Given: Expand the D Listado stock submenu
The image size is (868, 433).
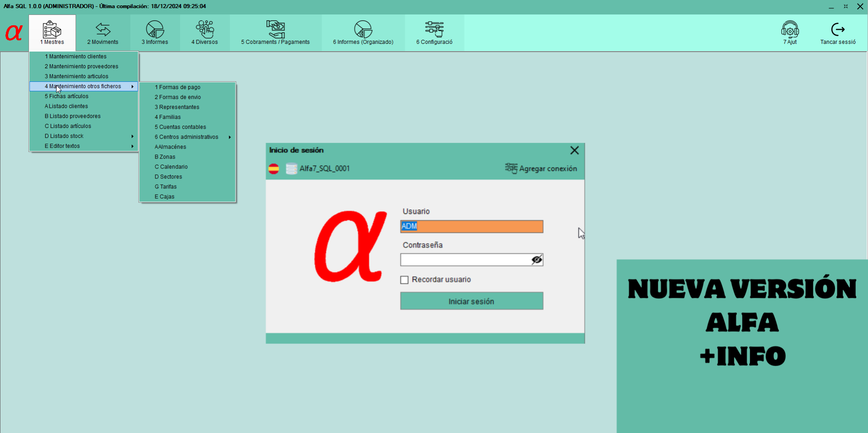Looking at the screenshot, I should pos(64,136).
